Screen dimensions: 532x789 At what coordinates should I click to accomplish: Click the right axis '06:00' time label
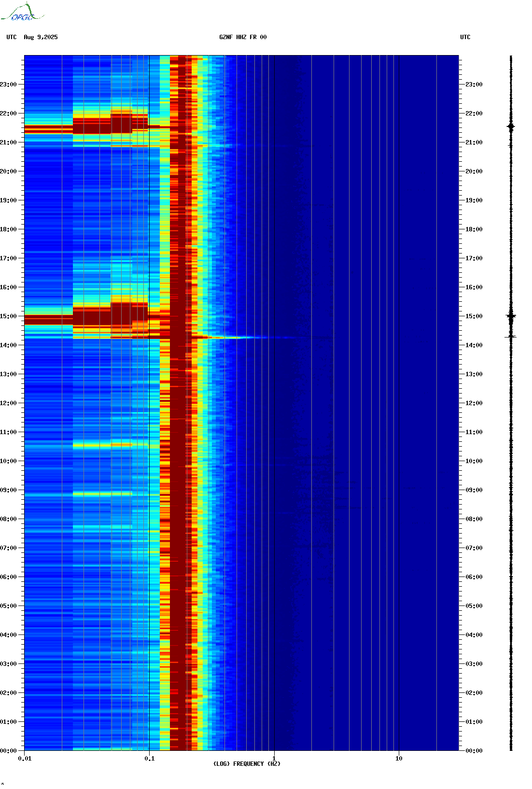click(x=474, y=577)
